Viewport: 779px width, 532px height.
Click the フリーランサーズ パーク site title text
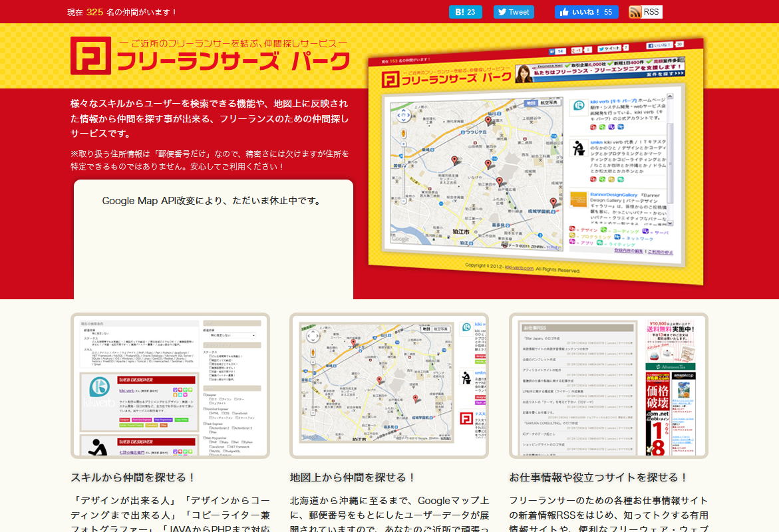tap(233, 61)
